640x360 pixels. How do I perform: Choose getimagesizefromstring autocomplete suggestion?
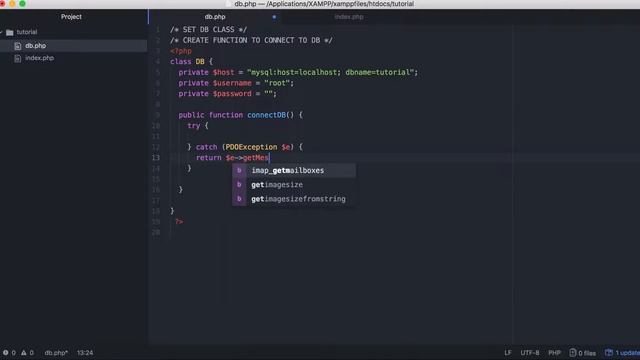click(294, 199)
